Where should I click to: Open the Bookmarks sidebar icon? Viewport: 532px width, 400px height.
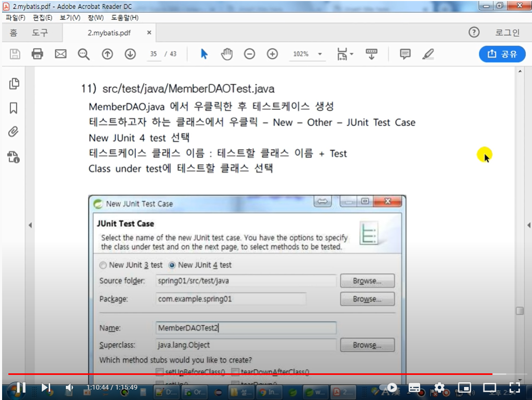14,108
